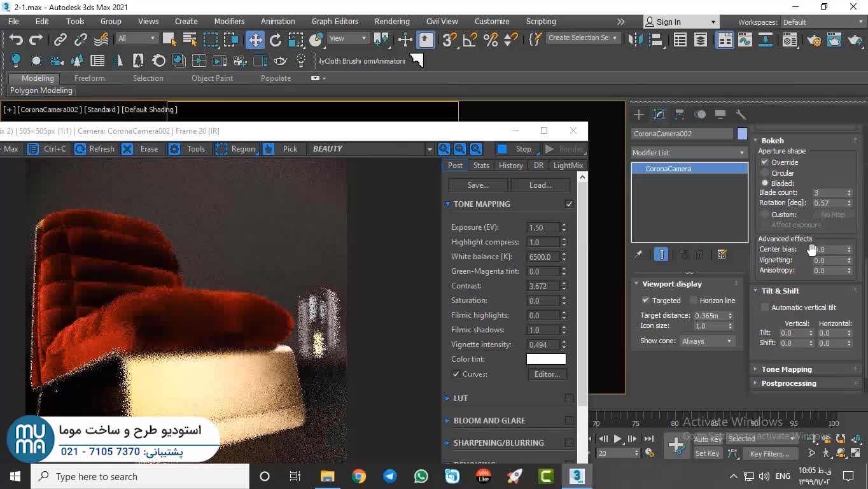Open the Rendering menu
This screenshot has height=489, width=868.
coord(391,22)
